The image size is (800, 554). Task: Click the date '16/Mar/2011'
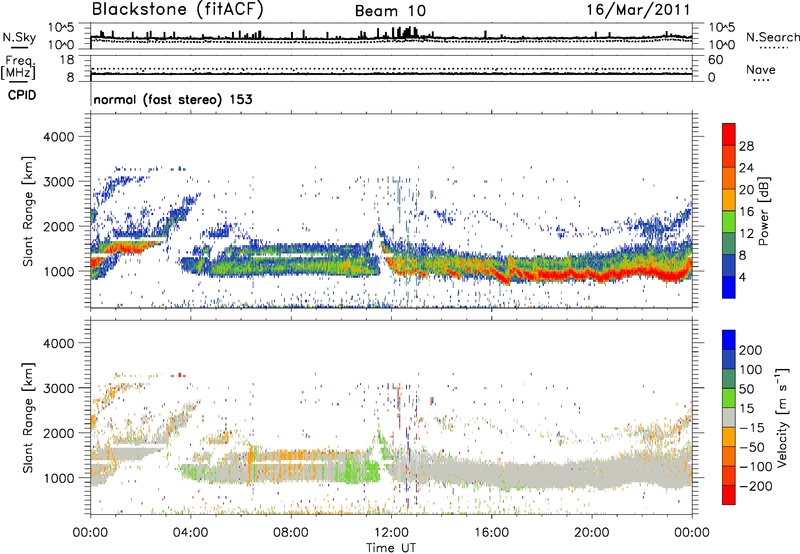tap(638, 10)
